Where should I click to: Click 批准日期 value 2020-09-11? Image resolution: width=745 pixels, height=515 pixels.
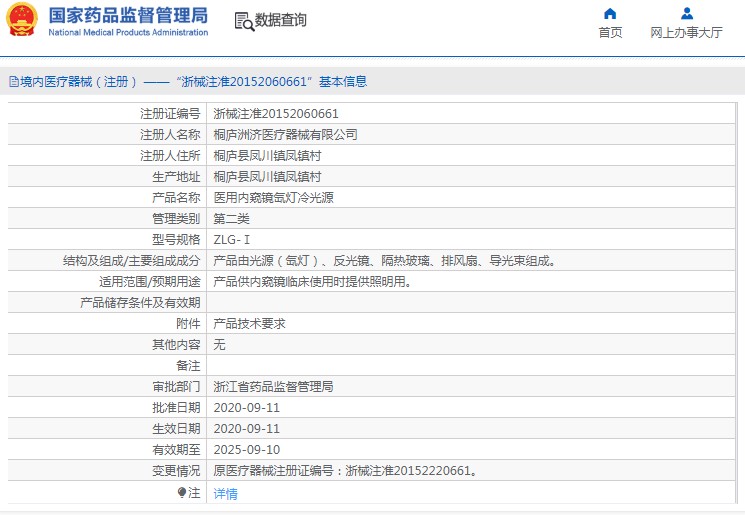(x=247, y=408)
